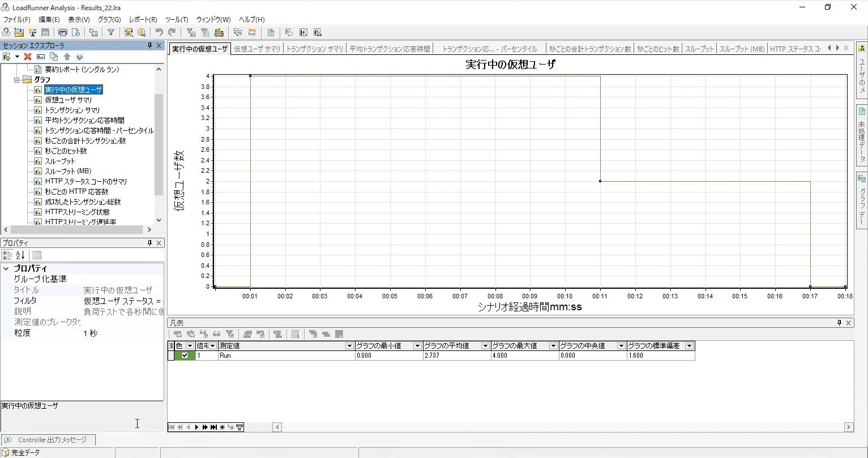Screen dimensions: 868x458
Task: Click the set graph filter icon
Action: pos(190,32)
